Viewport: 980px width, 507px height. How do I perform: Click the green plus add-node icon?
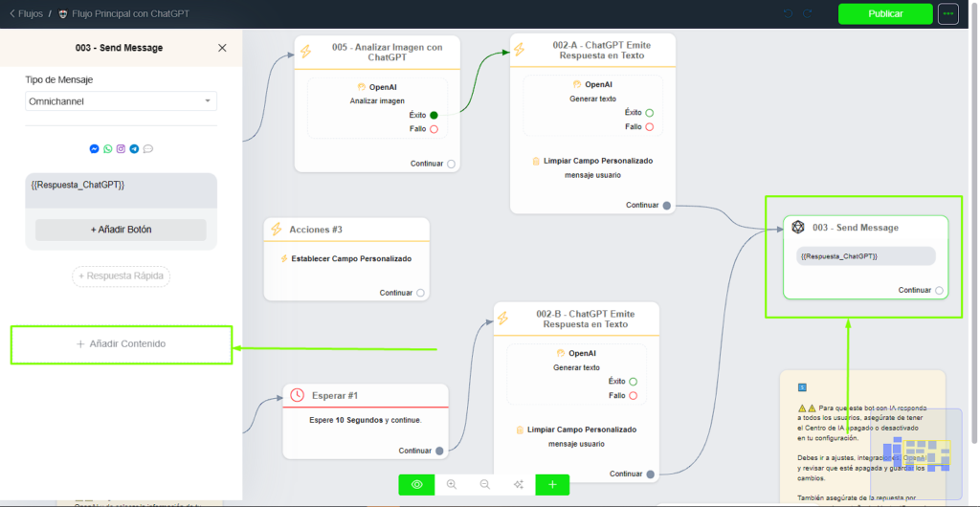[552, 485]
